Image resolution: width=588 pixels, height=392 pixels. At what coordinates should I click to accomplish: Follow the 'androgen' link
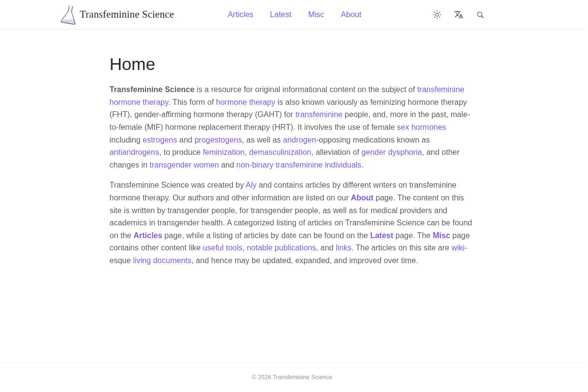[299, 140]
